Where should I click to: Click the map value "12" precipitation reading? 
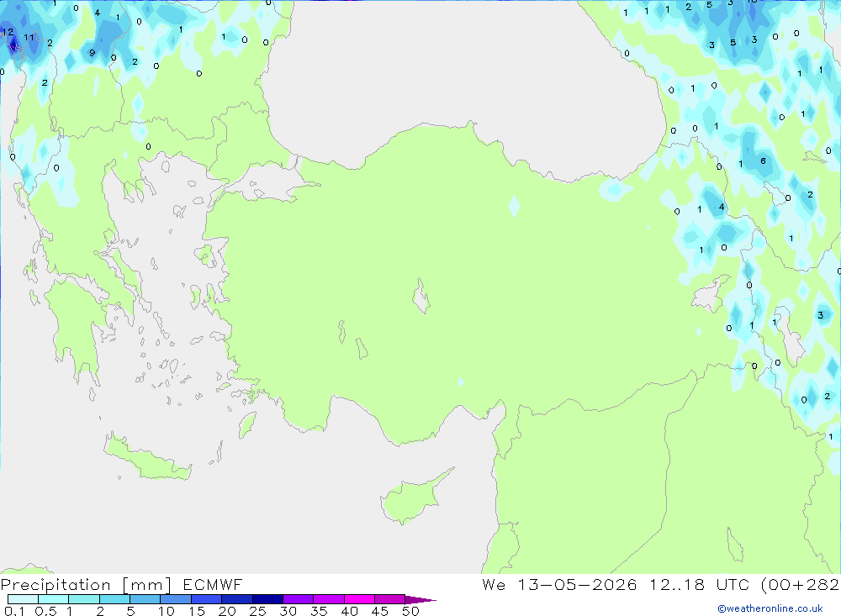click(8, 32)
